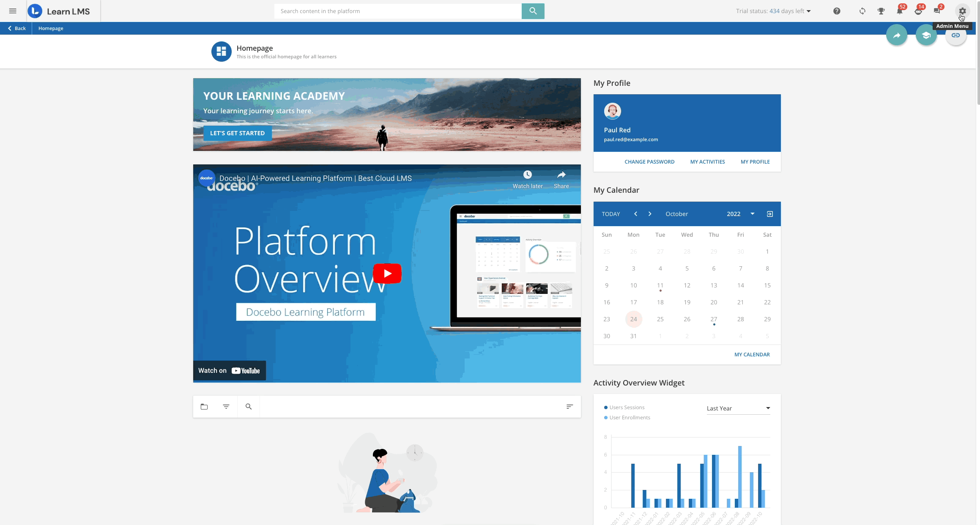Open the help question mark icon
Image resolution: width=980 pixels, height=525 pixels.
pos(837,11)
